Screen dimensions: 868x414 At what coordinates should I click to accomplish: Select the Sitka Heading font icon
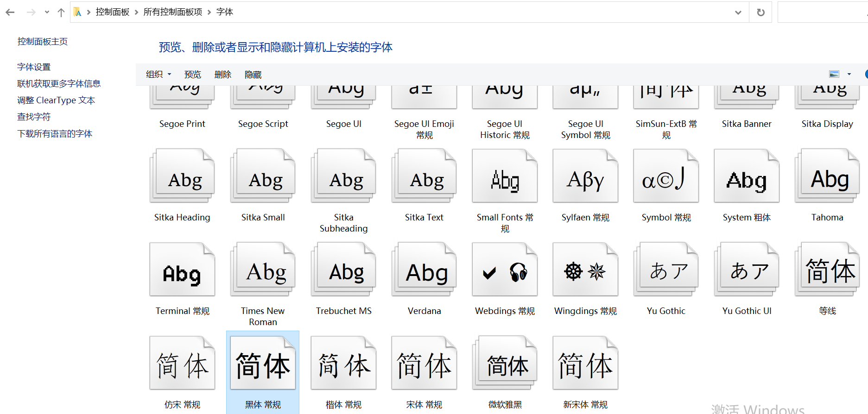click(182, 176)
